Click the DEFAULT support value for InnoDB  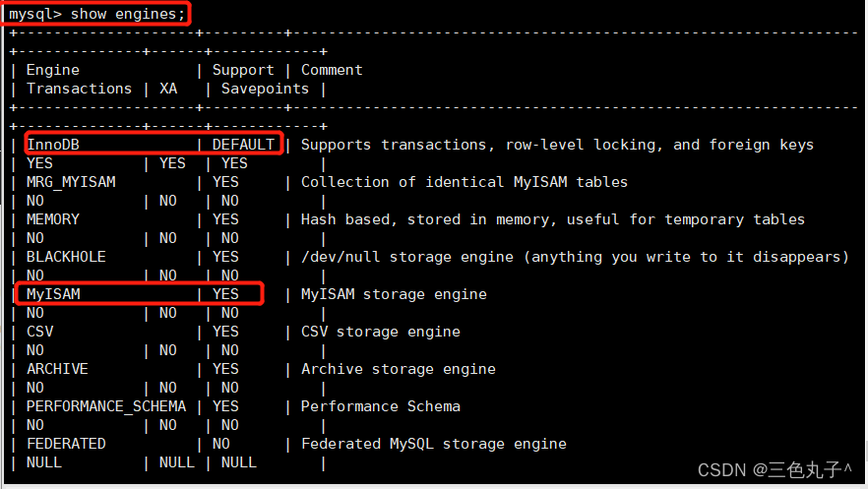point(243,145)
